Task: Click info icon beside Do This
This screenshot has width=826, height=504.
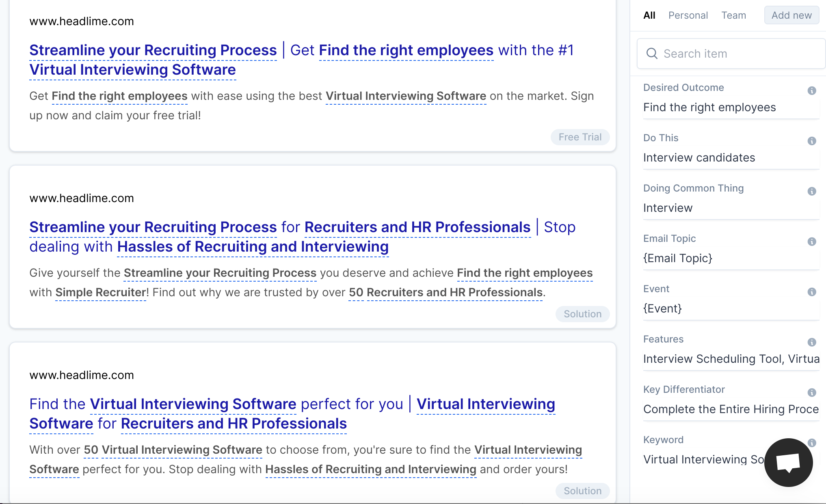Action: tap(811, 141)
